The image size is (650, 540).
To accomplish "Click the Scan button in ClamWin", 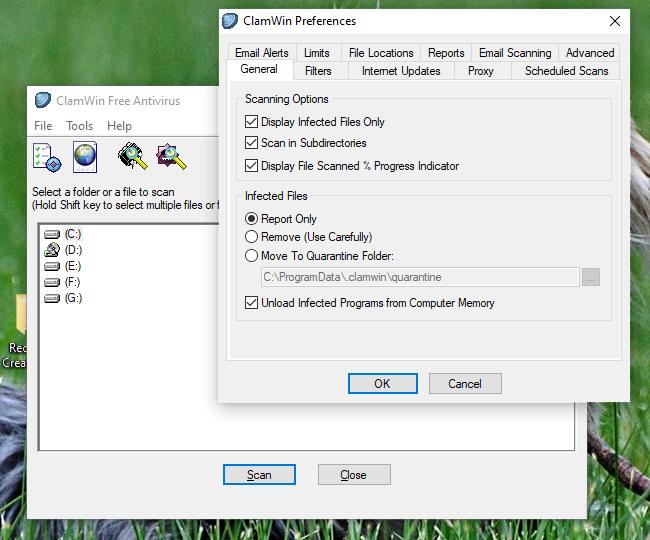I will [x=259, y=475].
